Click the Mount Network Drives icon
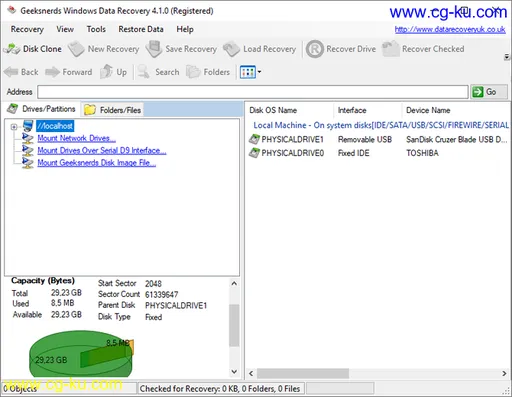512x397 pixels. 28,138
